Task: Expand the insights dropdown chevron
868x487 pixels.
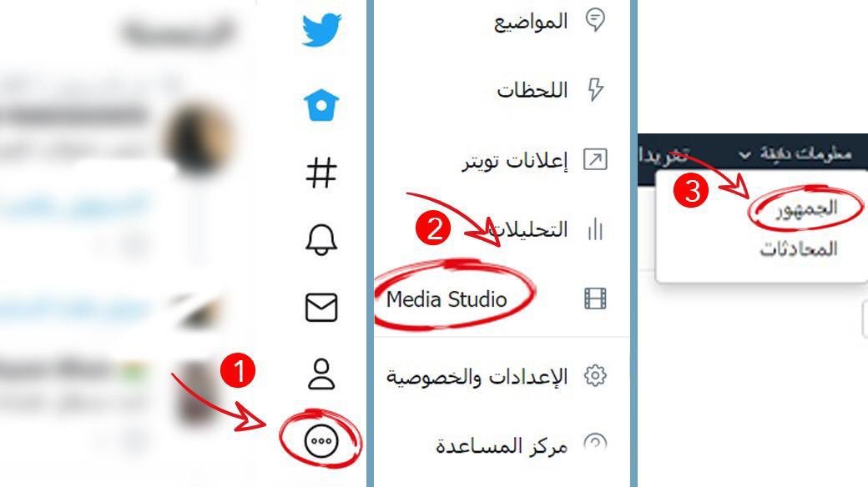Action: click(x=745, y=155)
